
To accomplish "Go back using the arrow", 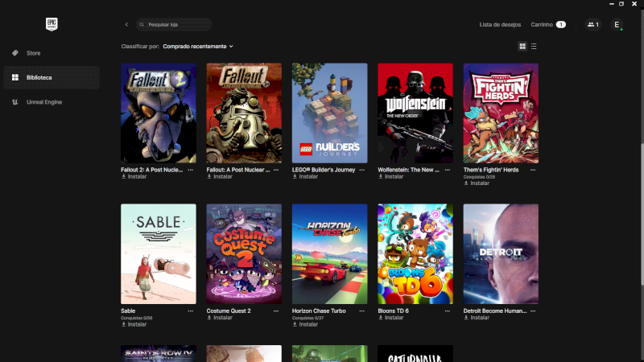I will (x=126, y=25).
